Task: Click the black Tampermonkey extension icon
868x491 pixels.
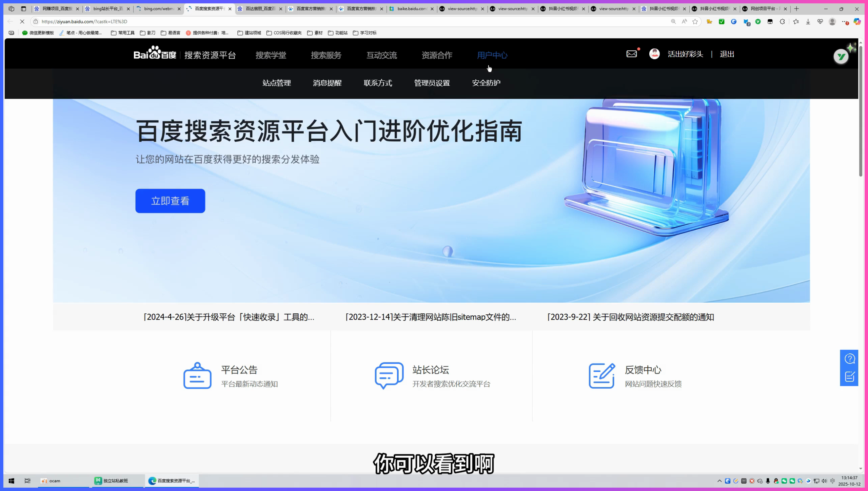Action: click(770, 21)
